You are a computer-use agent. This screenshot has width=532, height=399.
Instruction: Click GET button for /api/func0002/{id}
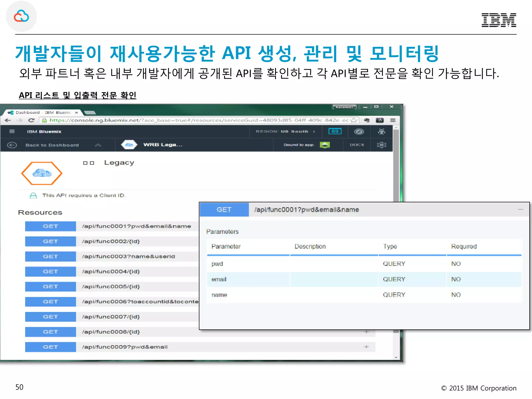[x=50, y=241]
